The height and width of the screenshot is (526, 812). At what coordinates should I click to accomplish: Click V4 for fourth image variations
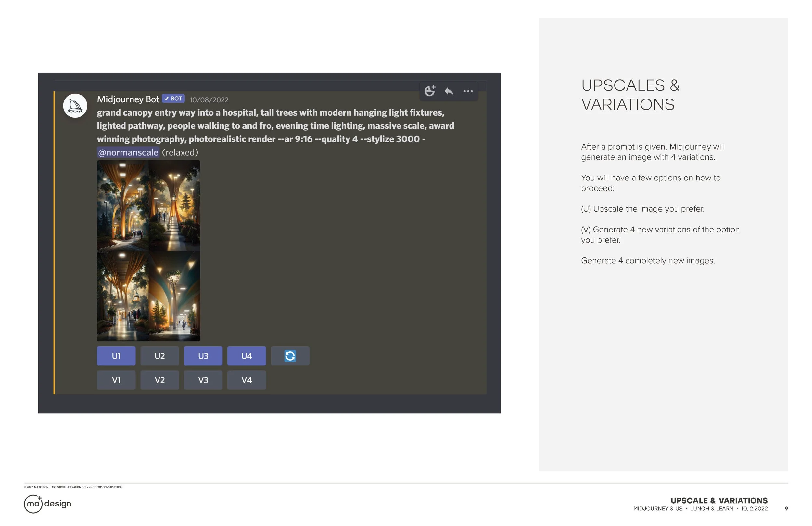247,380
